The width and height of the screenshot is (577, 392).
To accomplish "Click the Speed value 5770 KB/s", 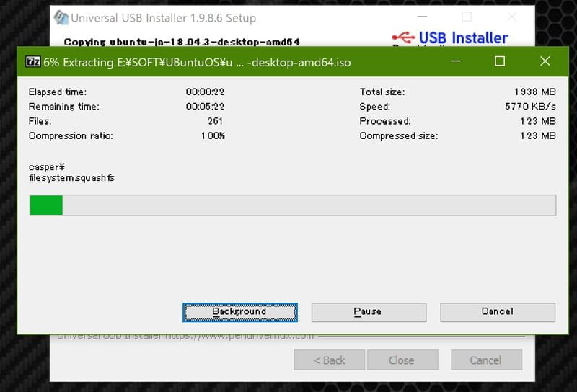I will point(530,107).
